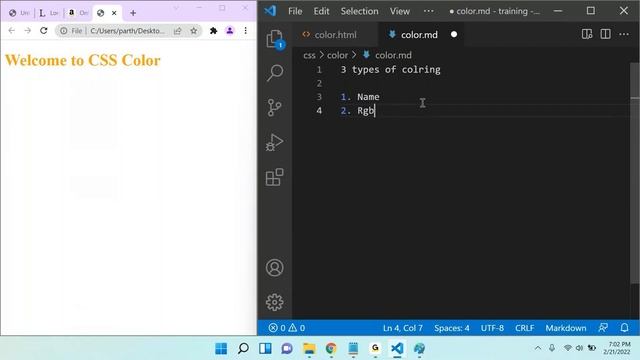Click the color breadcrumb segment
The width and height of the screenshot is (640, 360).
(337, 55)
